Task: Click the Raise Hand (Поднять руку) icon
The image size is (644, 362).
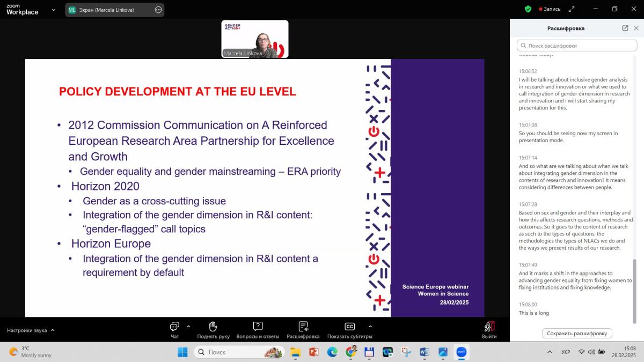Action: (213, 327)
